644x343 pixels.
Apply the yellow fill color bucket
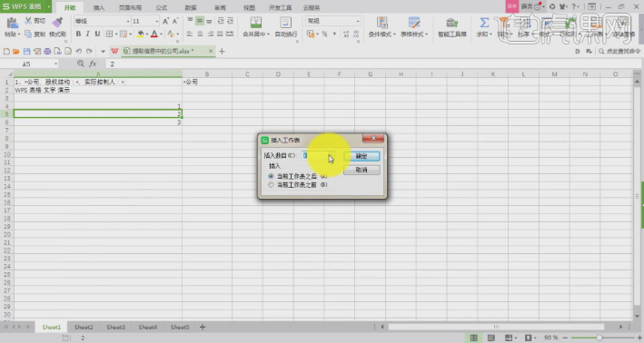141,34
